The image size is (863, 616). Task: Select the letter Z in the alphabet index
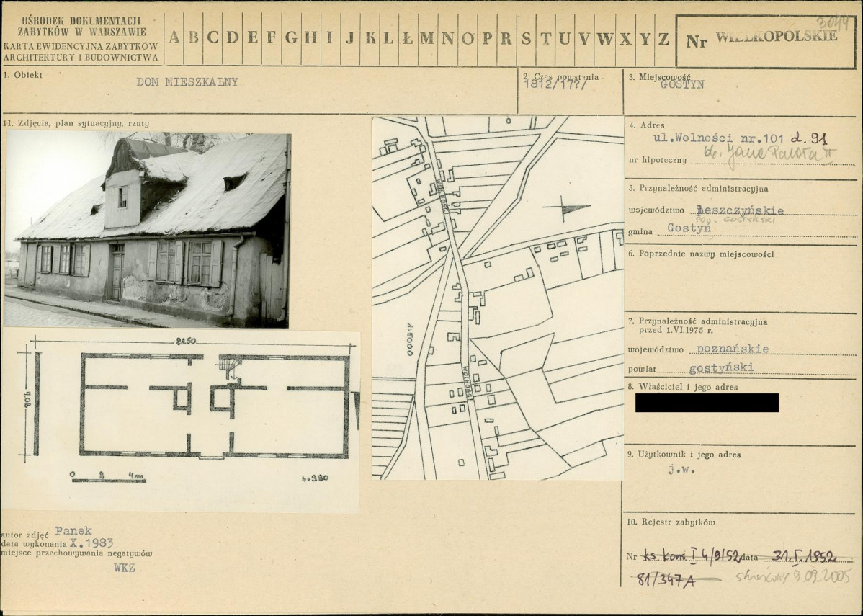pyautogui.click(x=663, y=39)
